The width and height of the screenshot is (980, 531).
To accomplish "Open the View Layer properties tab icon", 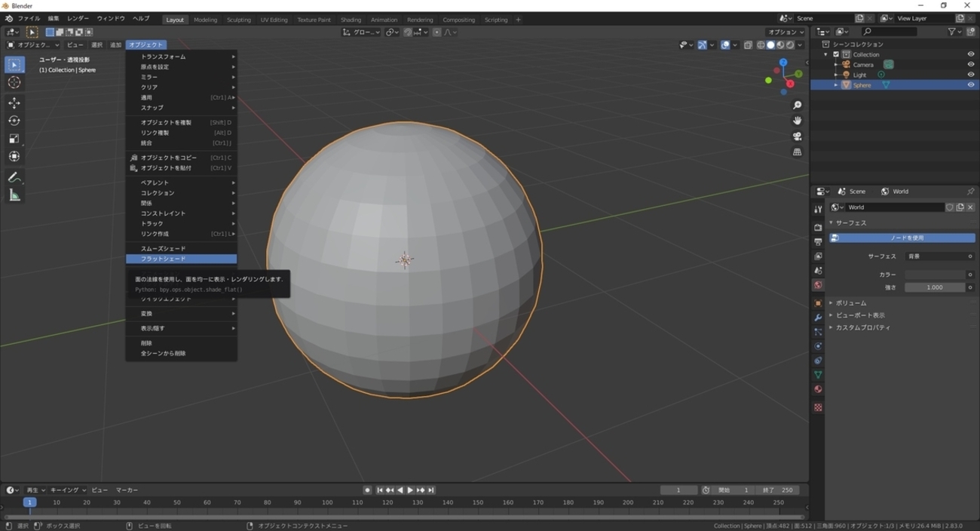I will click(x=818, y=256).
